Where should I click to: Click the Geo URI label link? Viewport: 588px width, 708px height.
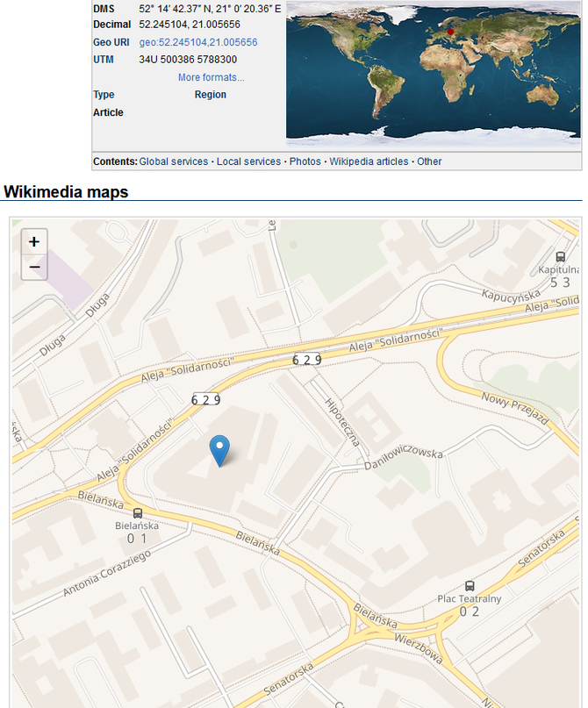111,42
